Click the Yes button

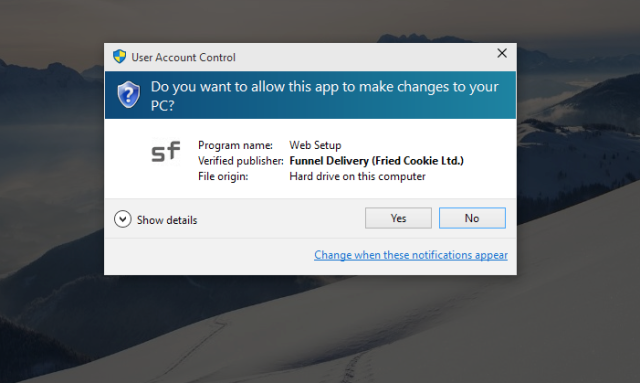398,218
